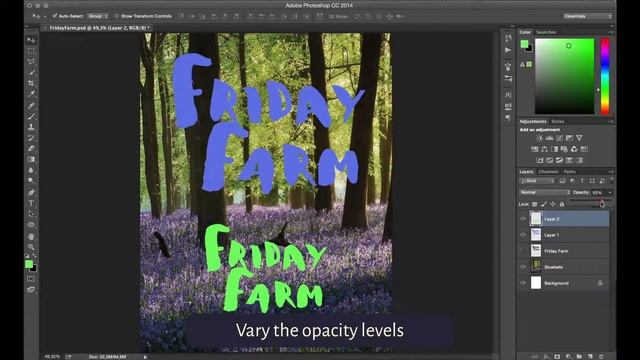Toggle Quick Mask mode in the toolbox

coord(31,279)
